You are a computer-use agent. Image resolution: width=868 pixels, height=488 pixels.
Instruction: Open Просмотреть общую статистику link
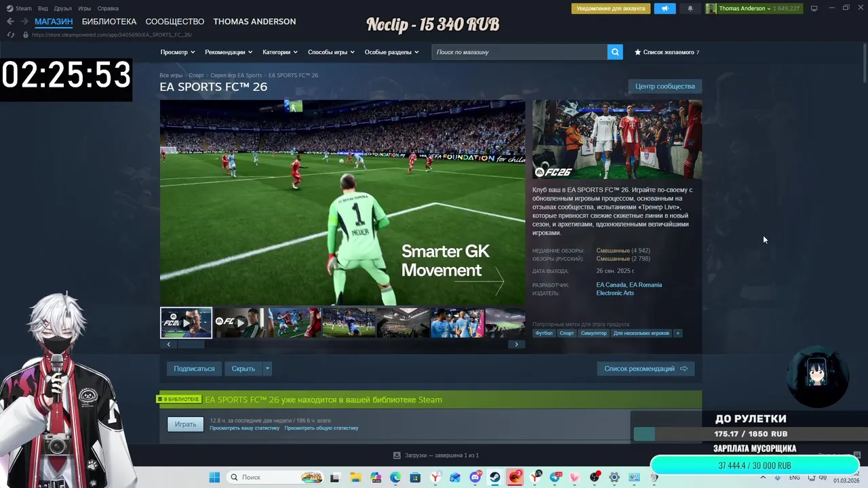[x=321, y=428]
